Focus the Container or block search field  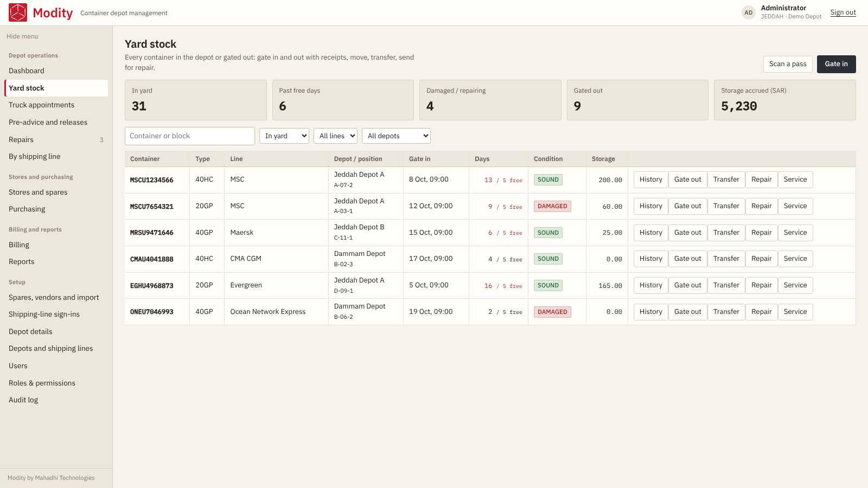[190, 136]
